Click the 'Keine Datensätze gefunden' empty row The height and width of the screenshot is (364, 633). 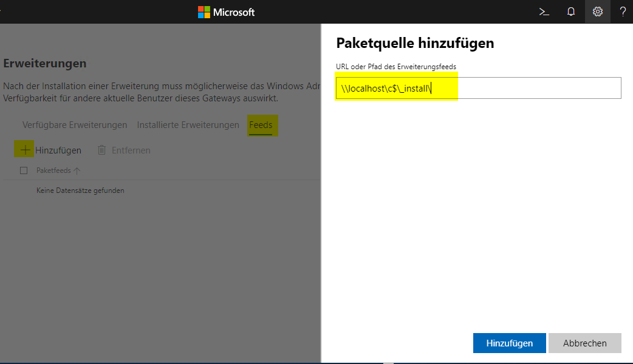point(80,190)
